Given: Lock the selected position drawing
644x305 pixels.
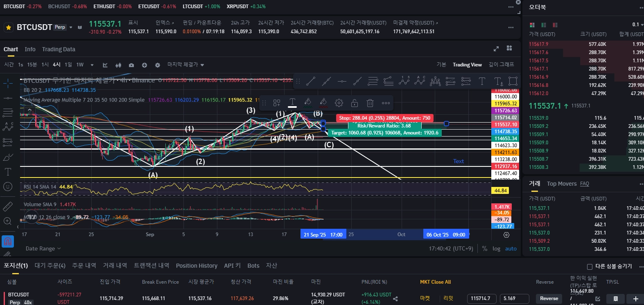Looking at the screenshot, I should pyautogui.click(x=355, y=103).
